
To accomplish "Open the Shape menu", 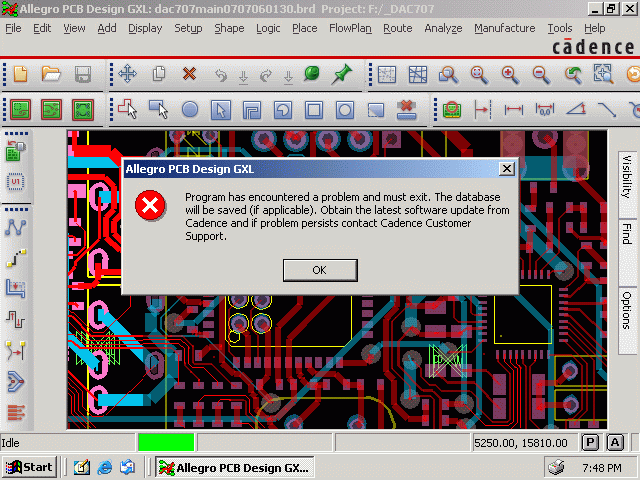I will (229, 28).
